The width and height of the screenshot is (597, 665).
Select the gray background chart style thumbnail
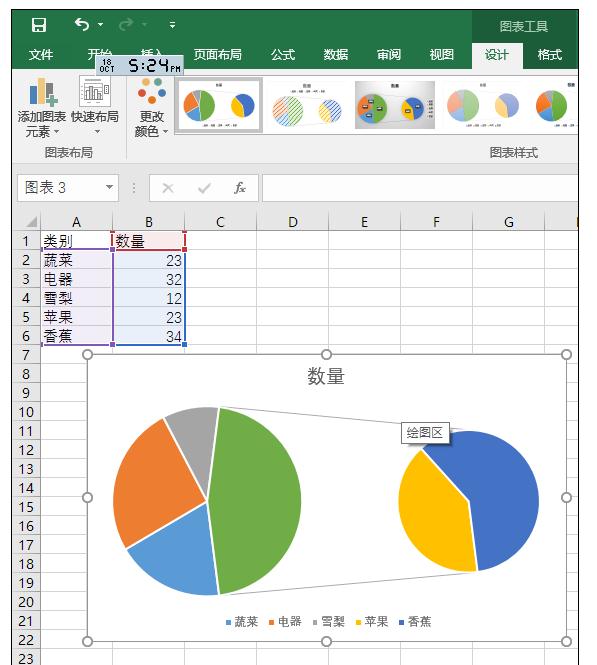395,105
